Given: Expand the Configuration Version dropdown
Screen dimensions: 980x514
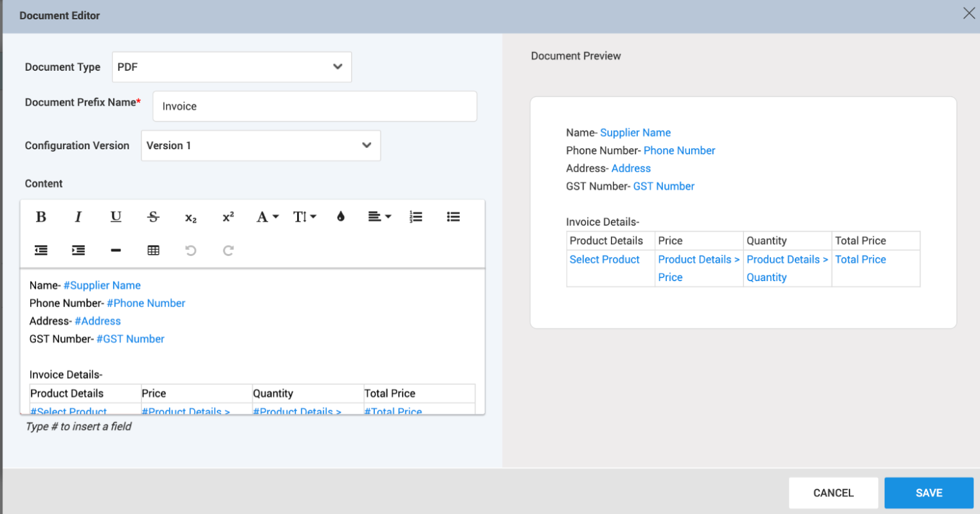Looking at the screenshot, I should click(x=260, y=145).
